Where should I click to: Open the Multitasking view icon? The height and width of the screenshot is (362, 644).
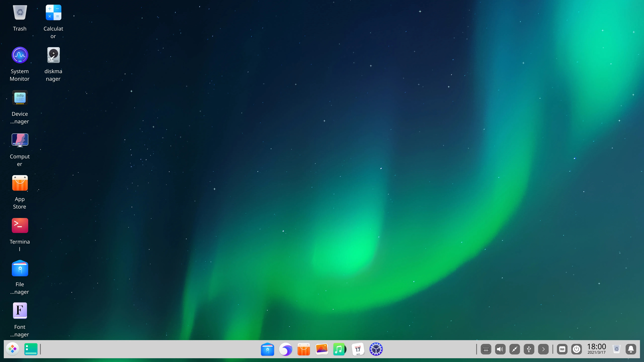(30, 349)
